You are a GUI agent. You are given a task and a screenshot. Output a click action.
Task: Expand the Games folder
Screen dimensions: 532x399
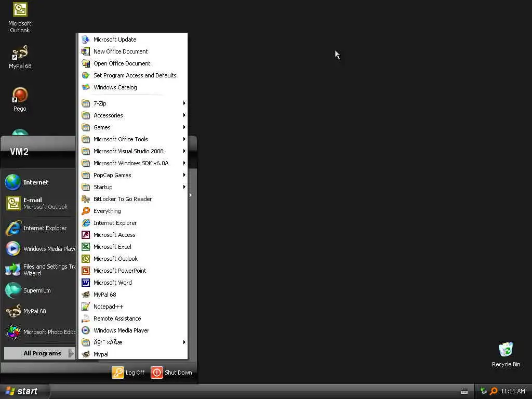click(132, 127)
